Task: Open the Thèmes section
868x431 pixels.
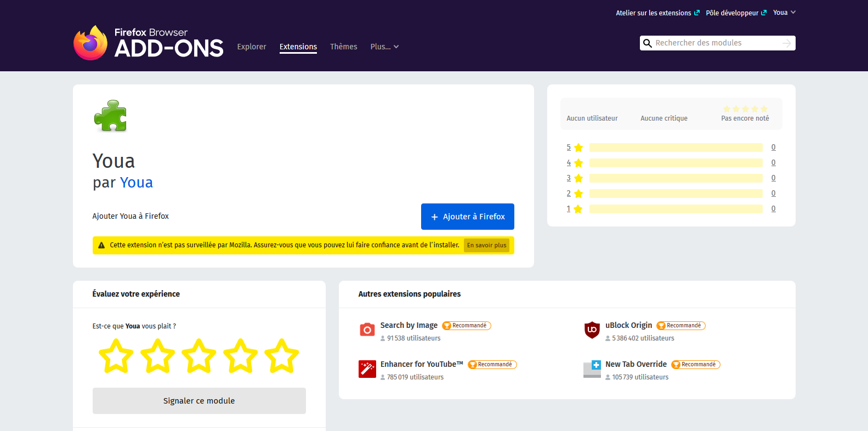Action: [x=344, y=47]
